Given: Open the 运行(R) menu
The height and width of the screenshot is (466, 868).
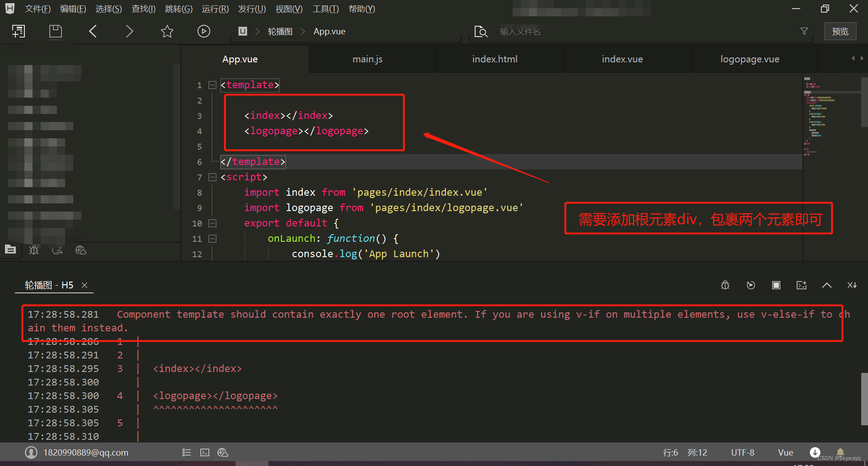Looking at the screenshot, I should coord(215,9).
